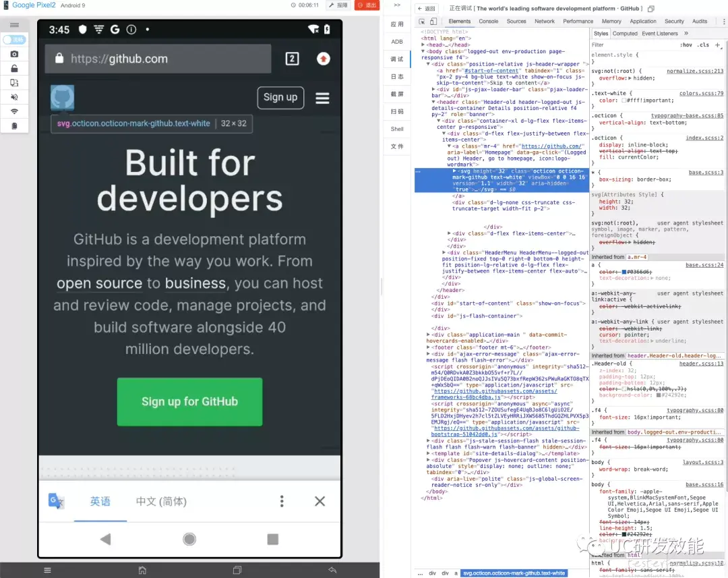Switch to the Console tab in DevTools

(489, 22)
